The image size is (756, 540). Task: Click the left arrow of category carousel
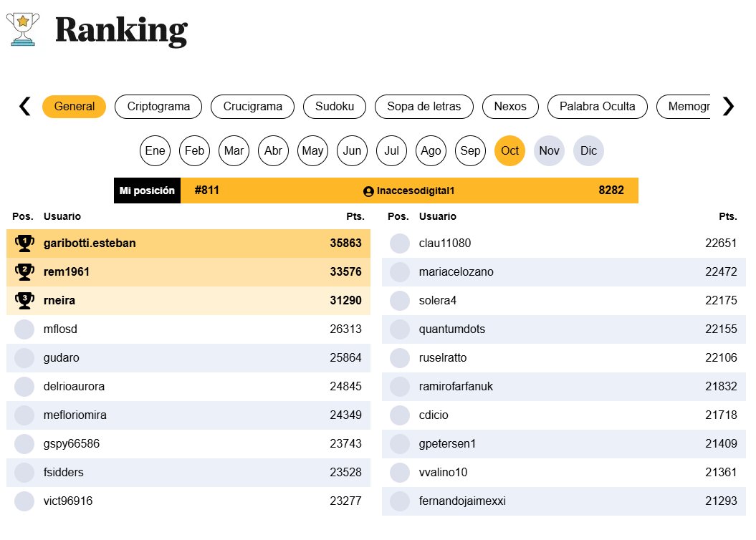pos(24,107)
